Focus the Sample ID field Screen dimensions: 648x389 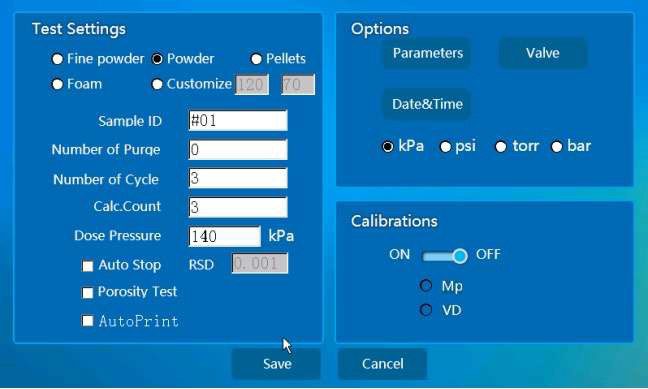click(238, 121)
